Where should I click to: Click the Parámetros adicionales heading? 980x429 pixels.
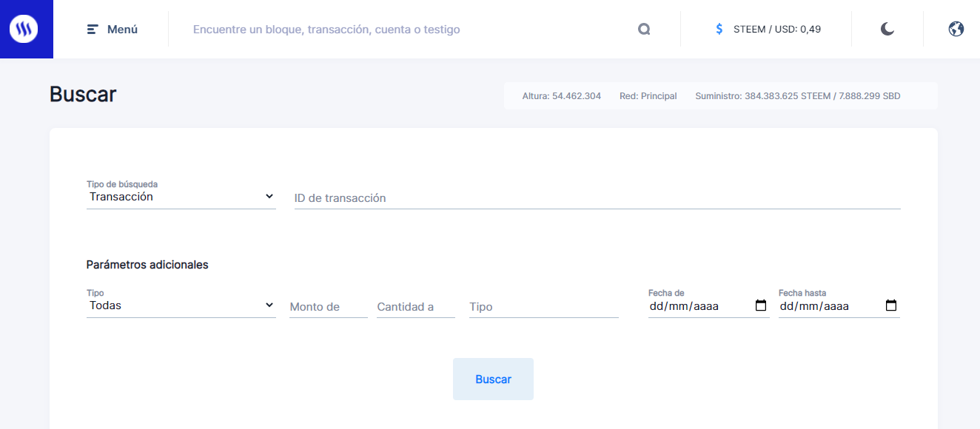[147, 265]
